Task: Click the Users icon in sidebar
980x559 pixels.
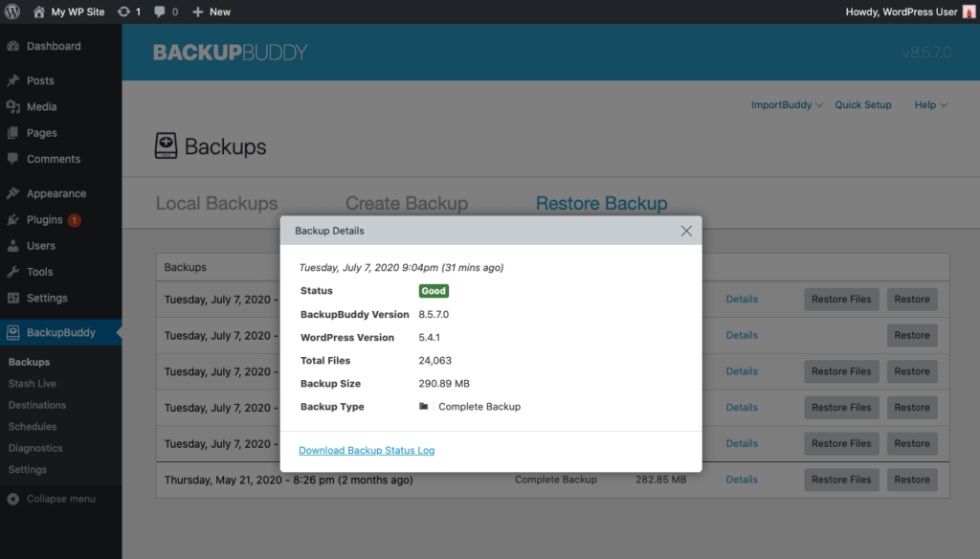Action: pyautogui.click(x=13, y=246)
